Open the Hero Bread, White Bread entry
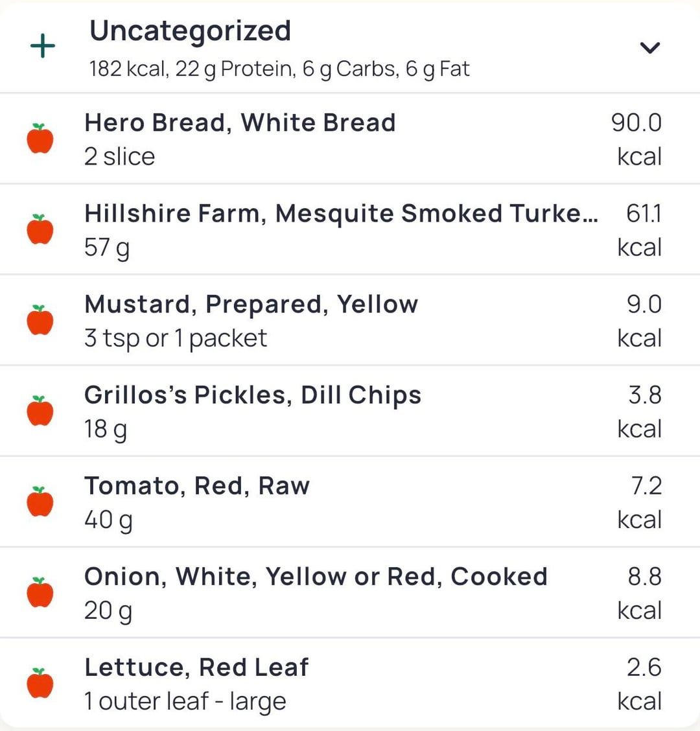Screen dimensions: 700x731 pos(240,123)
